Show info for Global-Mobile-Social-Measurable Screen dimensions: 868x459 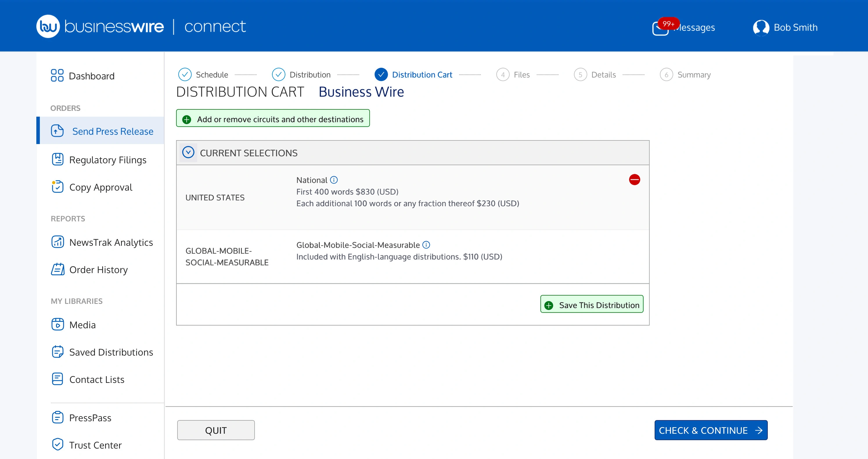coord(426,245)
